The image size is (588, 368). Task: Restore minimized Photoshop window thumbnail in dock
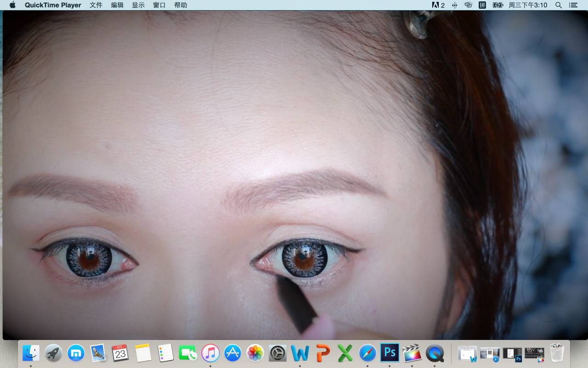point(512,354)
